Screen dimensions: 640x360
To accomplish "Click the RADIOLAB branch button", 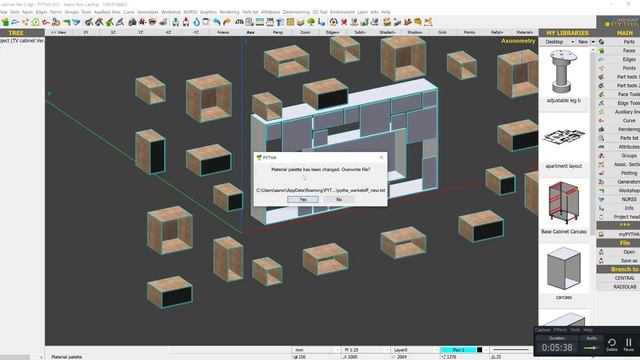I will 624,287.
